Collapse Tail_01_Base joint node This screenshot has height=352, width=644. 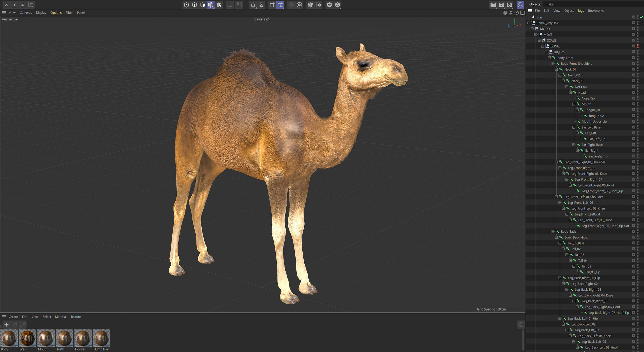click(x=560, y=243)
